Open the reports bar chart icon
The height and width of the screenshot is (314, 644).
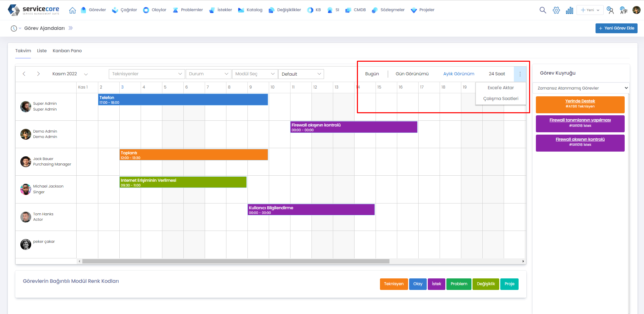point(569,10)
